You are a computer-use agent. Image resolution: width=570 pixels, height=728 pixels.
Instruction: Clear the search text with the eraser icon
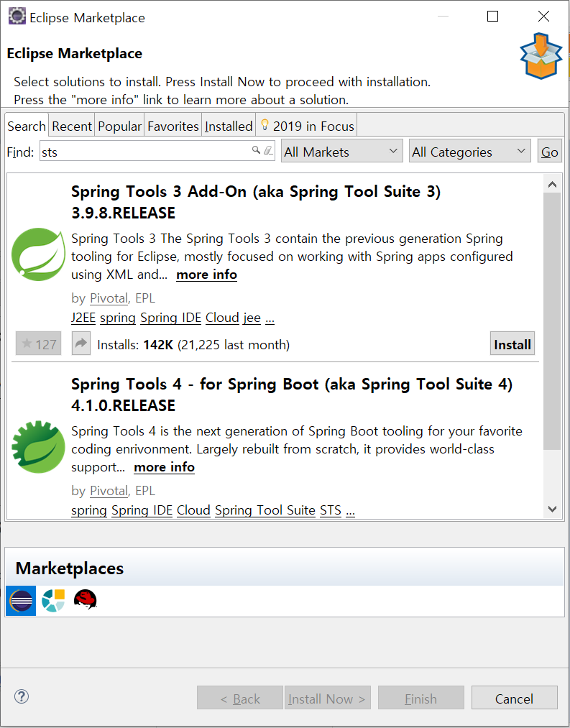[268, 150]
